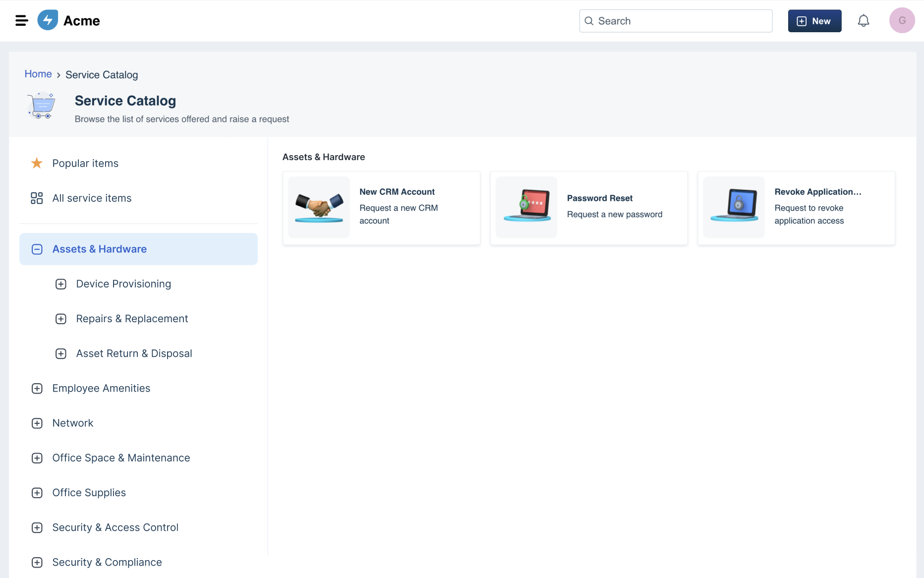Click the Password Reset laptop image
This screenshot has height=578, width=924.
coord(526,207)
